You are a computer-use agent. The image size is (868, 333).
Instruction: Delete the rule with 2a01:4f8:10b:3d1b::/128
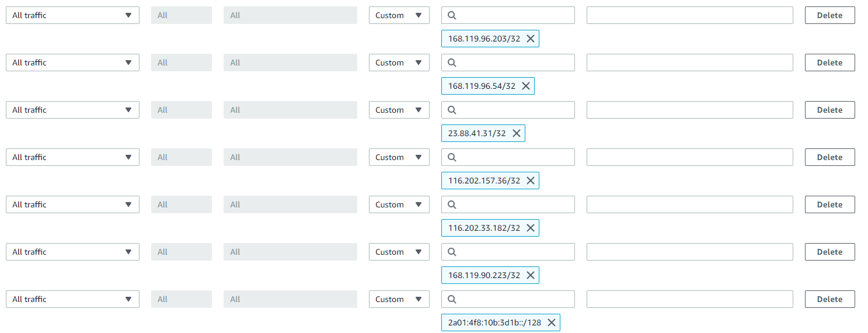pos(829,299)
